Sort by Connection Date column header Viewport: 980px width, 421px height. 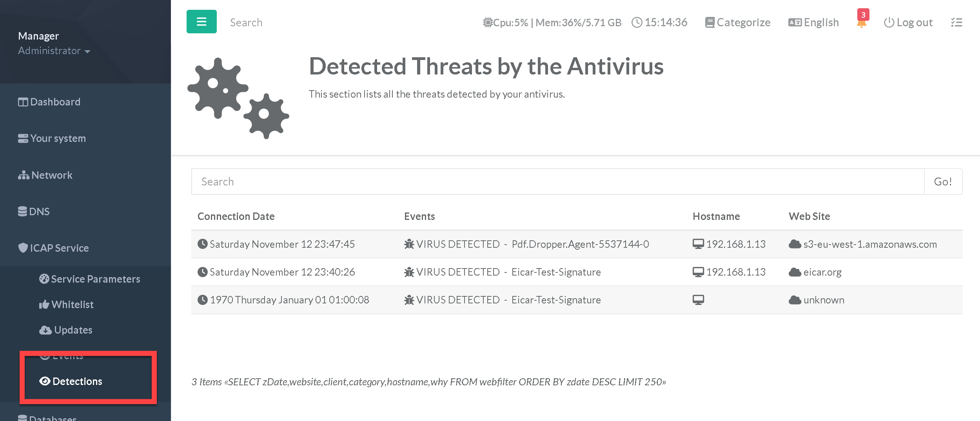[236, 216]
